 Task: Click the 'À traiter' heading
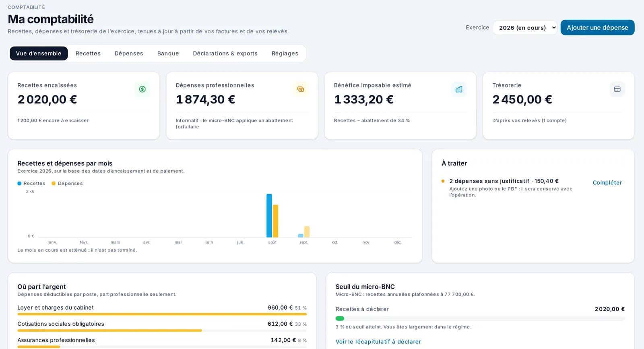[454, 163]
